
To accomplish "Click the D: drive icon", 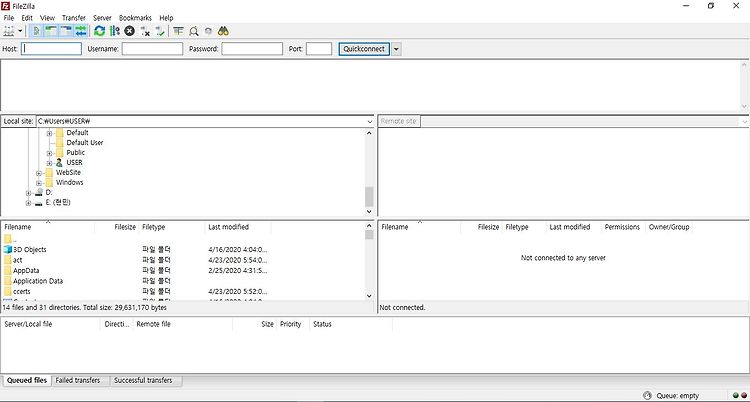I will tap(39, 192).
